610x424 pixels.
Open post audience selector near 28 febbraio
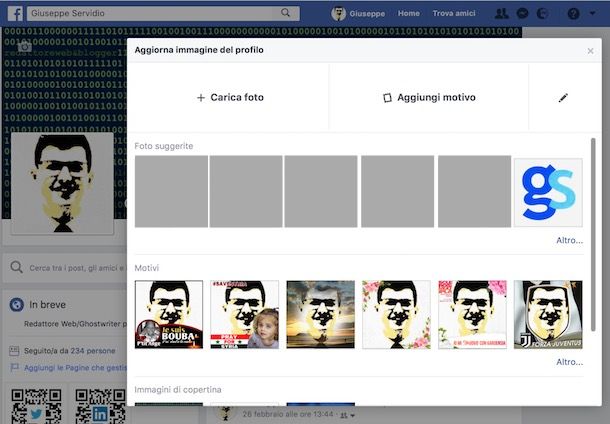click(x=347, y=415)
